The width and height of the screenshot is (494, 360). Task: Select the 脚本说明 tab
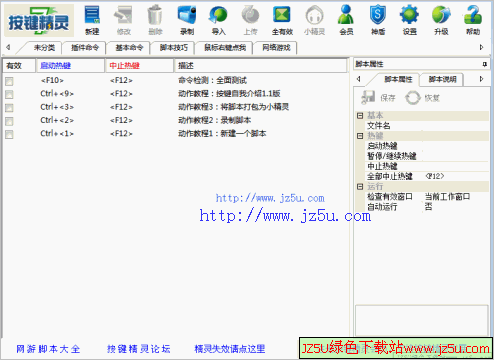point(442,79)
